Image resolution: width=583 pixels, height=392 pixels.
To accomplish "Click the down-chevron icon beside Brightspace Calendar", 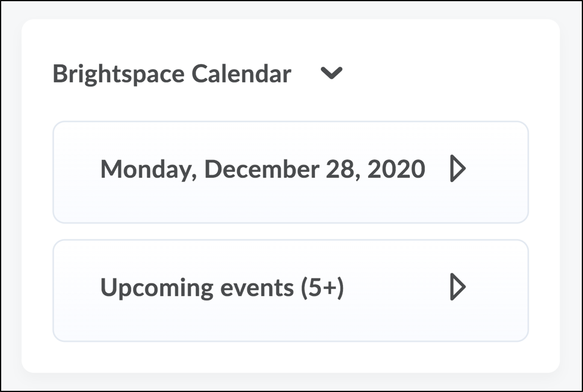I will coord(331,73).
